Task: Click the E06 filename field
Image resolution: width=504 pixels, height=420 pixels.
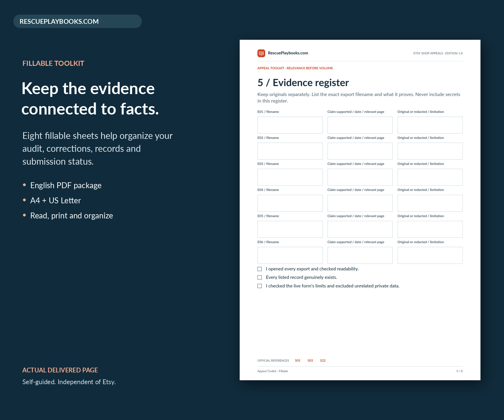Action: tap(290, 255)
